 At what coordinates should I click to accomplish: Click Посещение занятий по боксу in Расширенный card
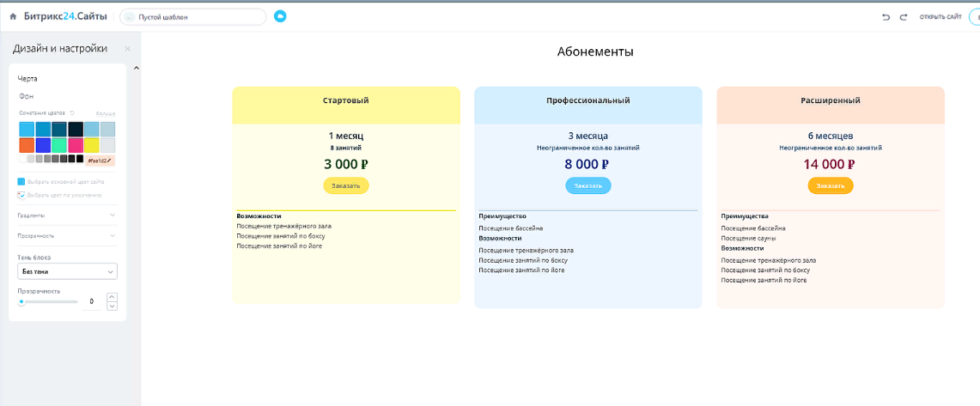point(765,270)
